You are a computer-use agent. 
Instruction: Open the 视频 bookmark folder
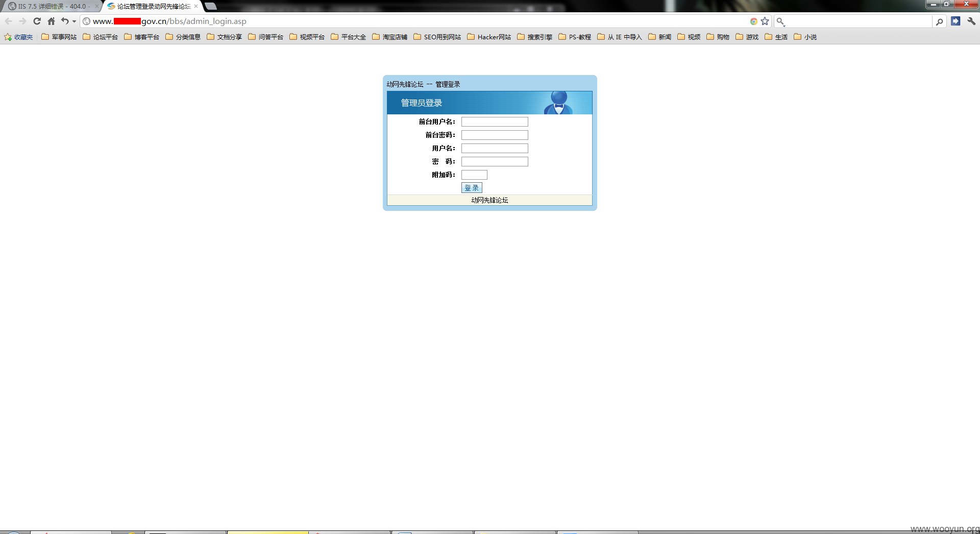pos(689,37)
